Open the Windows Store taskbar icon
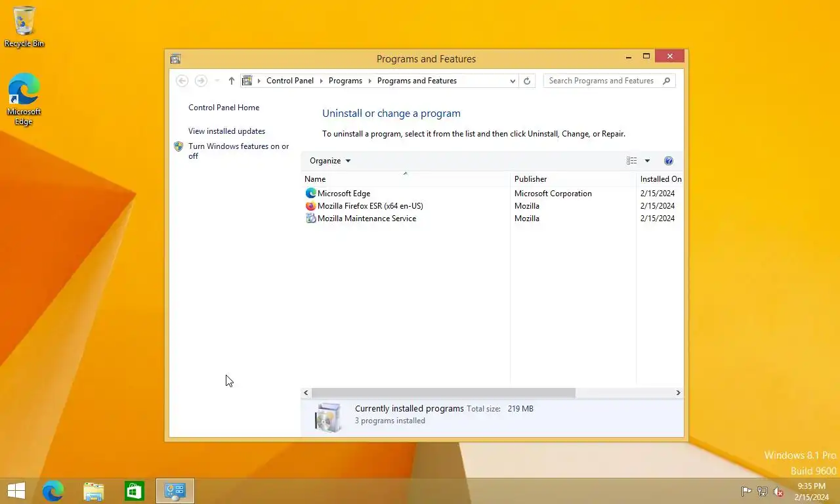This screenshot has height=504, width=840. click(135, 491)
